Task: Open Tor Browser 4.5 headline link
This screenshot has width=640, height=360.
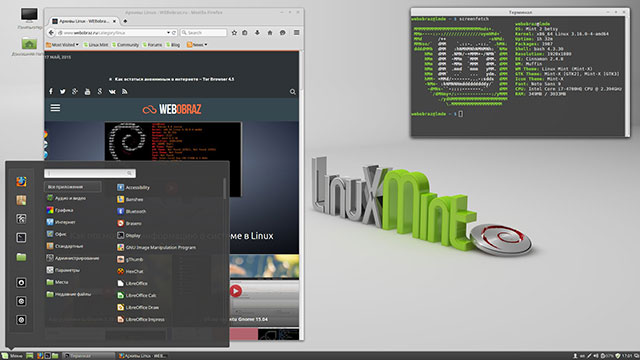Action: tap(172, 79)
